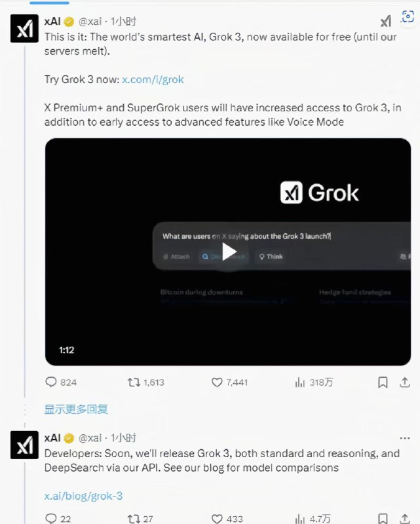Enable DeepSearch in the video prompt bar
Image resolution: width=420 pixels, height=524 pixels.
[x=223, y=257]
